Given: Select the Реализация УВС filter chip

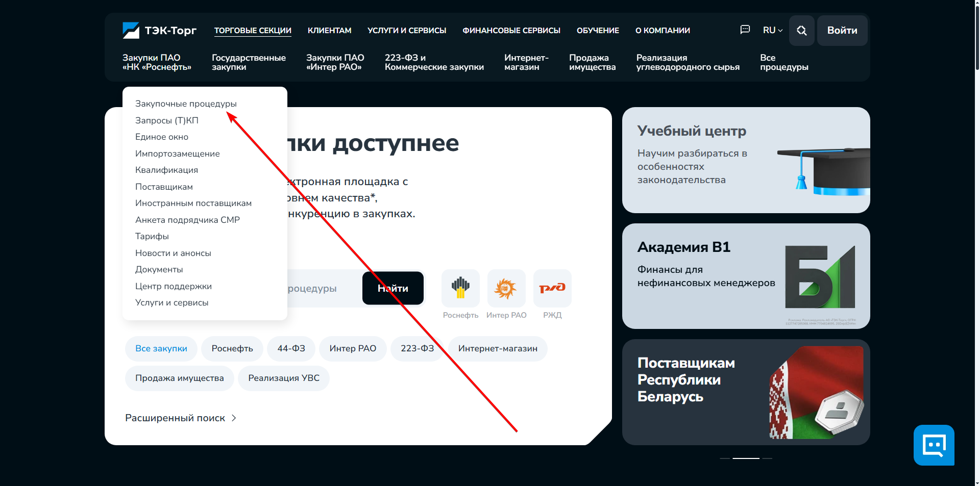Looking at the screenshot, I should 284,378.
